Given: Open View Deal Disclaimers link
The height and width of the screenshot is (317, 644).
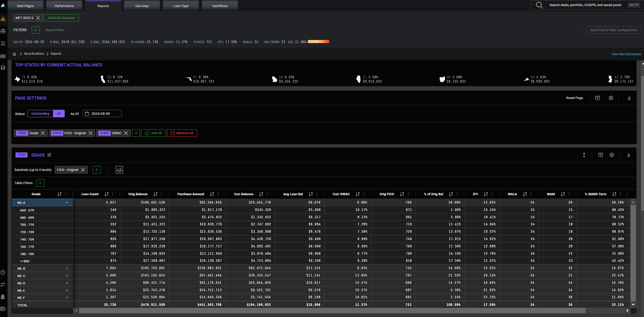Looking at the screenshot, I should [x=626, y=54].
